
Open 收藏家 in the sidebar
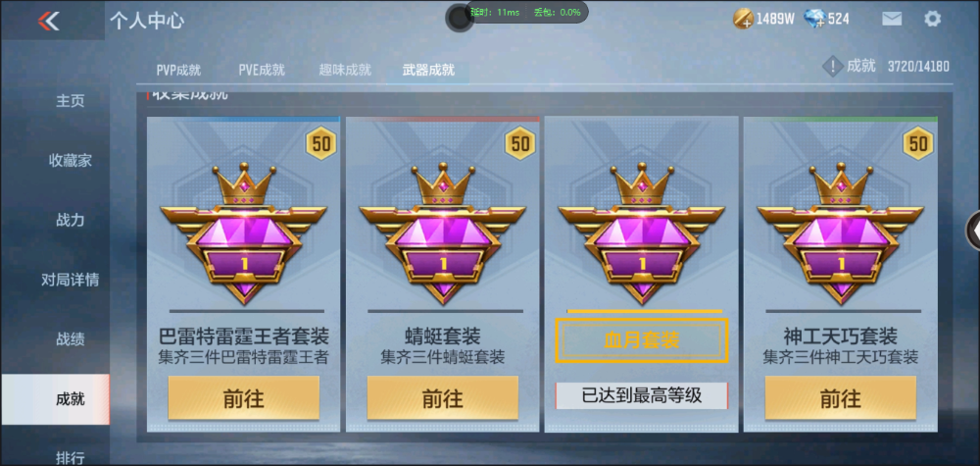click(70, 161)
